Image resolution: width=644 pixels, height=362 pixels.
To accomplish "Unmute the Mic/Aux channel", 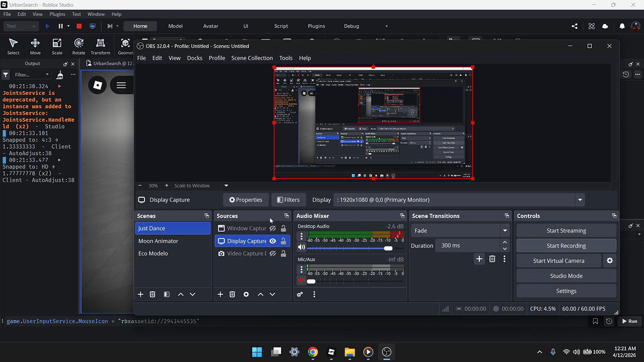I will pyautogui.click(x=301, y=281).
